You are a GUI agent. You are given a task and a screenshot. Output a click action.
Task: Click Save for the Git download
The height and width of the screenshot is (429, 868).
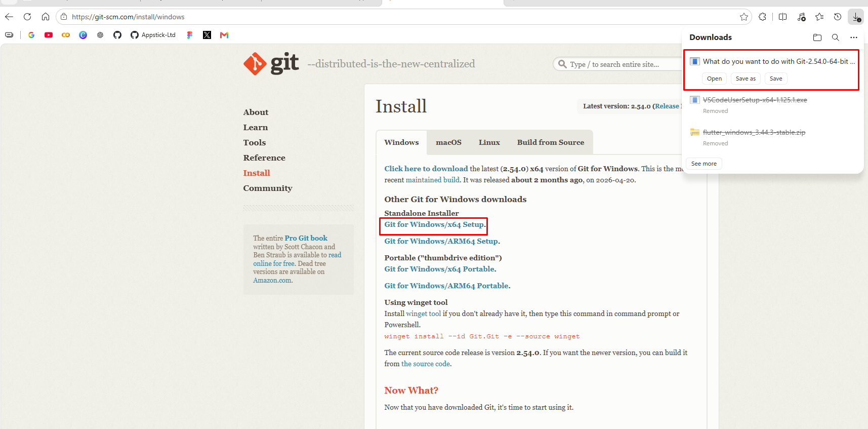[x=776, y=79]
